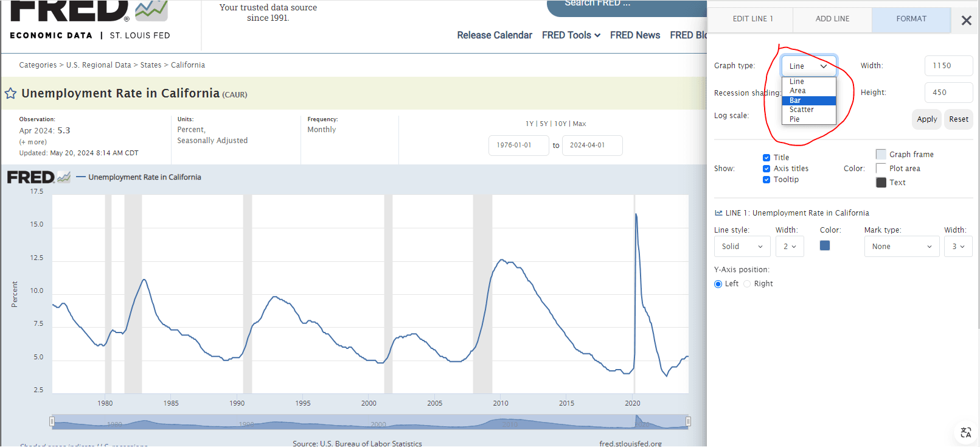
Task: Click the start date input field
Action: [x=518, y=146]
